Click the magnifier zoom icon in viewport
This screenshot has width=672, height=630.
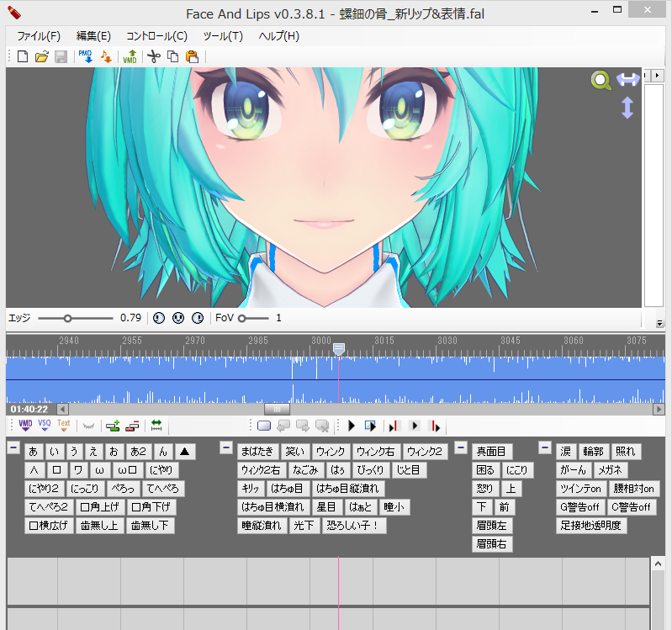(x=601, y=80)
